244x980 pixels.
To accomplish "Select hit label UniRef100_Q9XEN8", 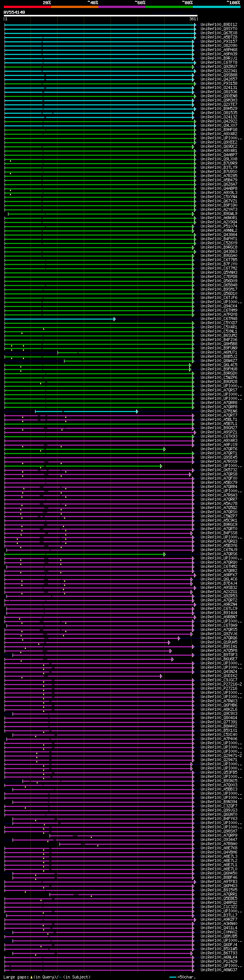I will (x=219, y=96).
